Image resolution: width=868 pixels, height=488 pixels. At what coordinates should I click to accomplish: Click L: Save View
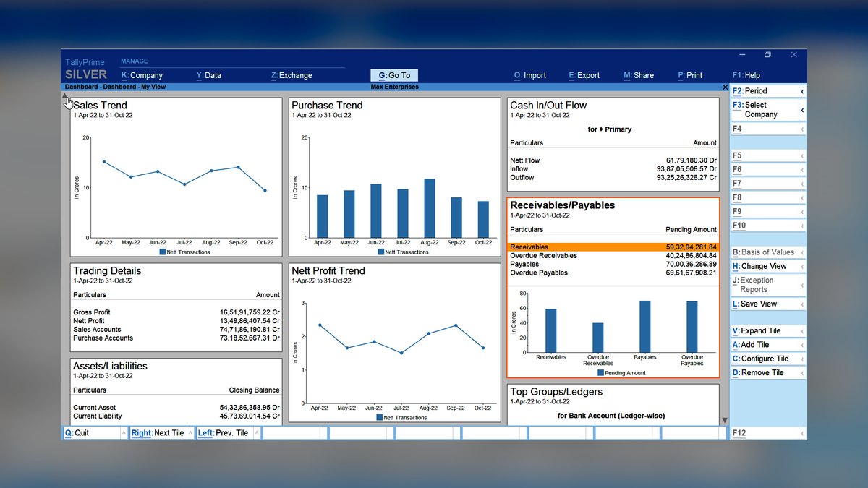point(765,304)
